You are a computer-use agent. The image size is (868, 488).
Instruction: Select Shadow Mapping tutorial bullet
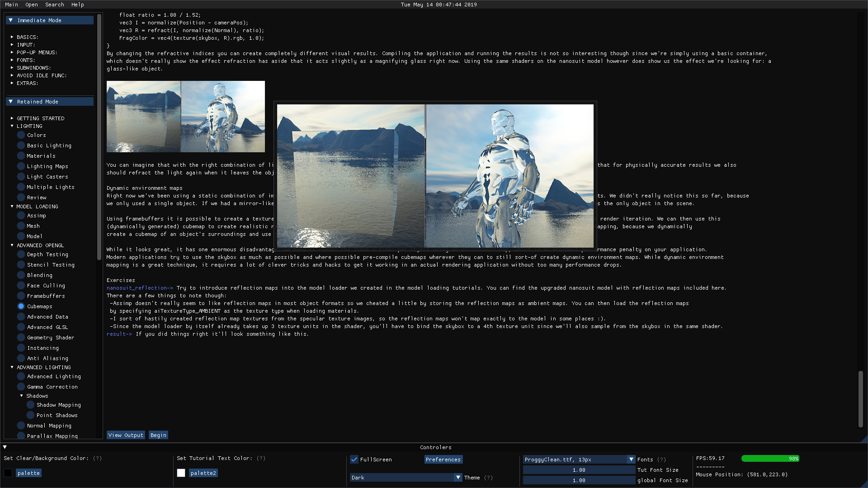(x=30, y=405)
